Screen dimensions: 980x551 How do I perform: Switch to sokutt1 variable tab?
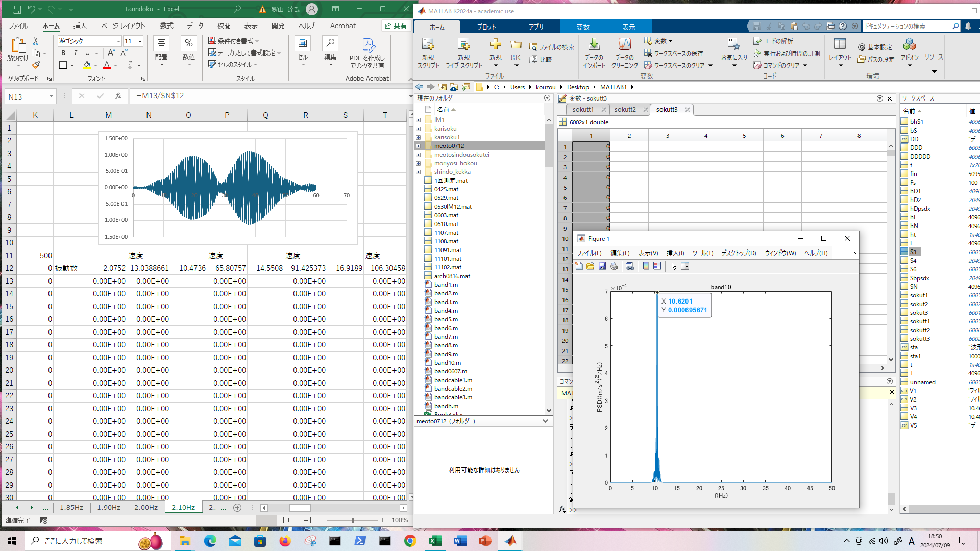(582, 109)
